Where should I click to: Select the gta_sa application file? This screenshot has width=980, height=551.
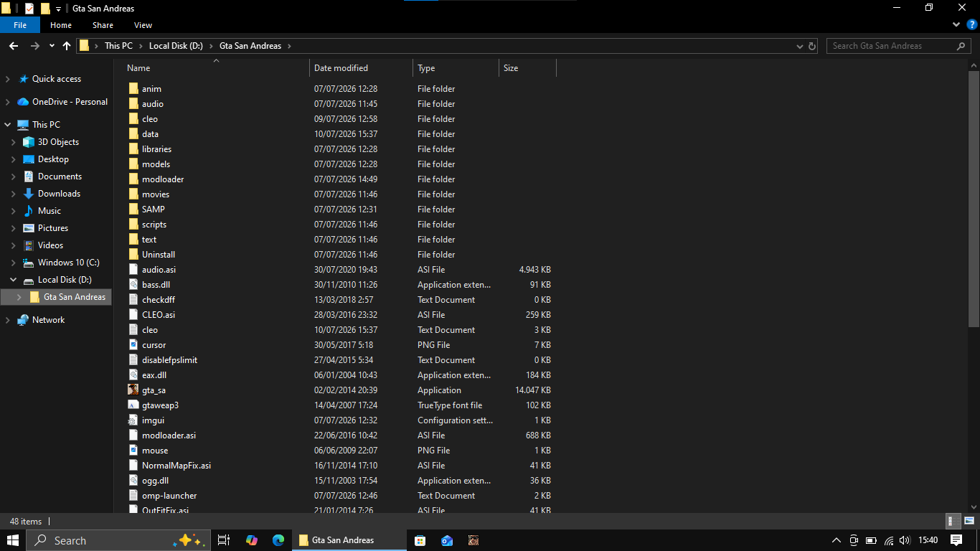154,390
